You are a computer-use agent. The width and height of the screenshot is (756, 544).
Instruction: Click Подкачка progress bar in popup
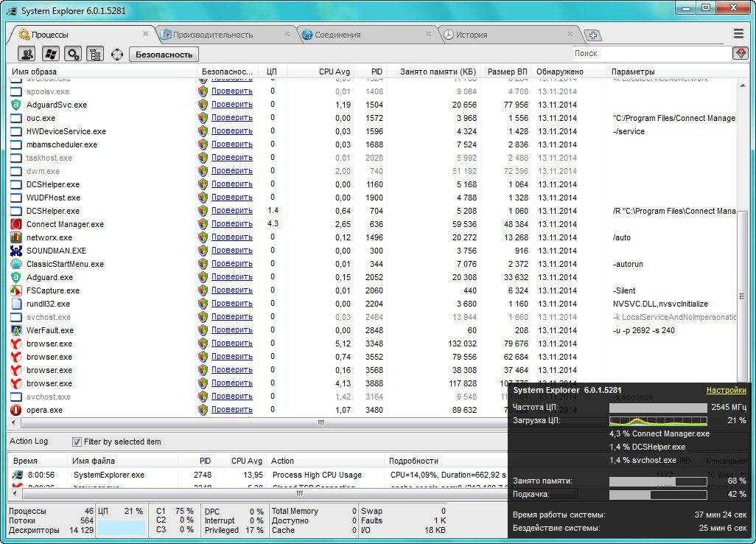[658, 495]
